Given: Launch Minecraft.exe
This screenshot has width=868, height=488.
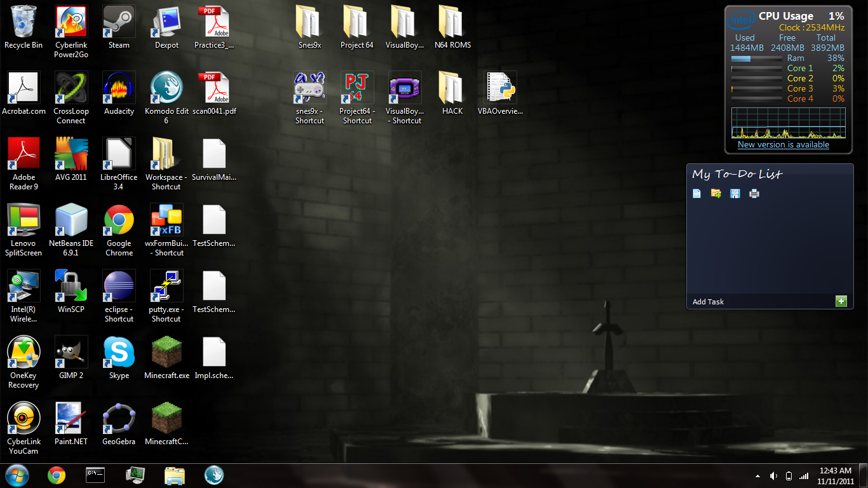Looking at the screenshot, I should (x=166, y=351).
